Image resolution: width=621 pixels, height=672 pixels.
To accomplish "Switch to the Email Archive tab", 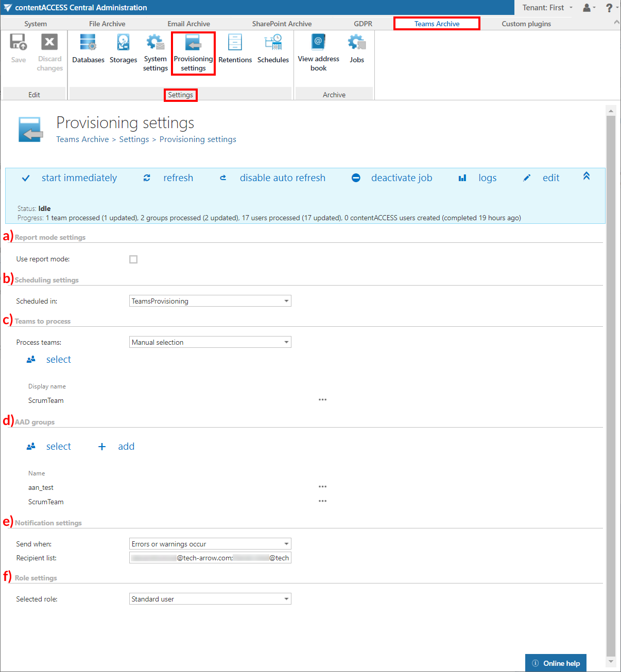I will (x=188, y=24).
